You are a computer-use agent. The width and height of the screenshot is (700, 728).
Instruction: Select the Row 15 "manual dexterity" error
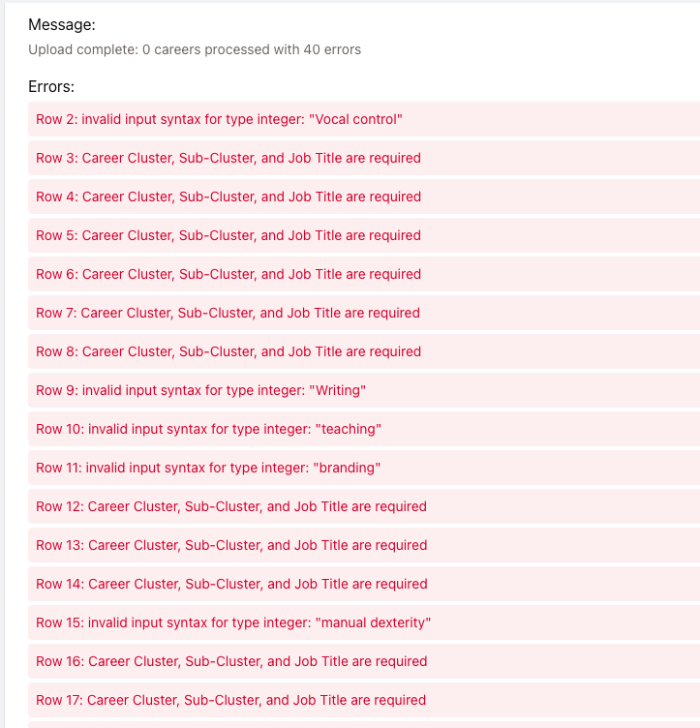coord(233,622)
